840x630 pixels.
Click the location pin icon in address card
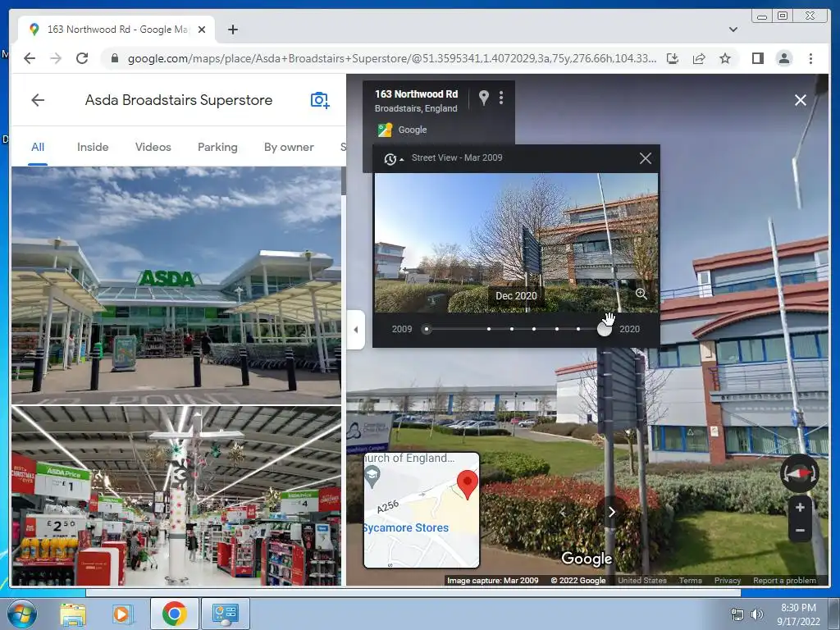(x=484, y=98)
